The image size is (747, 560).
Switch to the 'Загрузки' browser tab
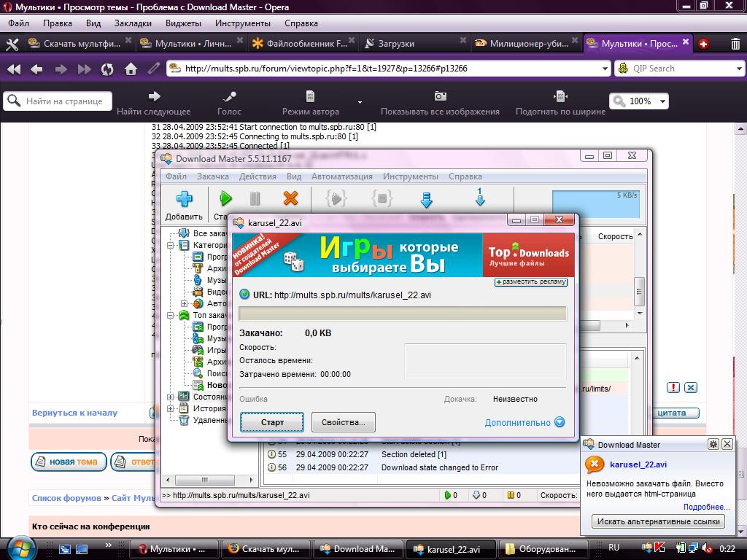click(x=395, y=44)
